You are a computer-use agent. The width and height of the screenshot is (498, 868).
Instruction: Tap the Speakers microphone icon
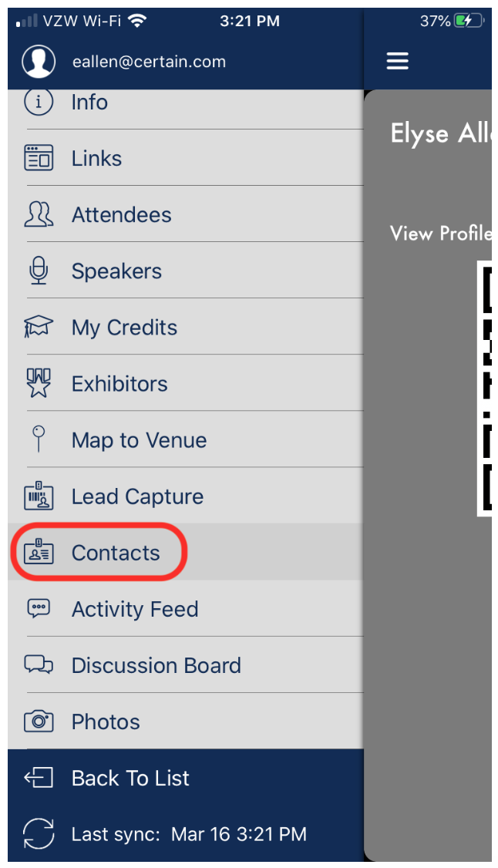click(39, 271)
